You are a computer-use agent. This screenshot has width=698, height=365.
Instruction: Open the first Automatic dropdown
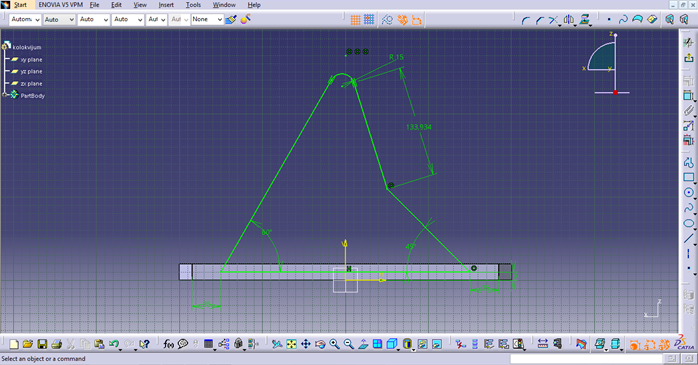(x=24, y=20)
